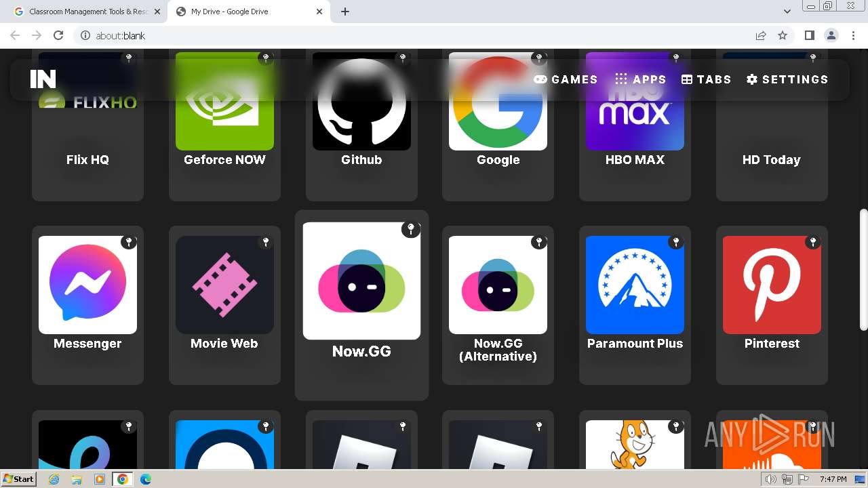Viewport: 868px width, 488px height.
Task: Toggle the browser side panel
Action: pyautogui.click(x=810, y=35)
